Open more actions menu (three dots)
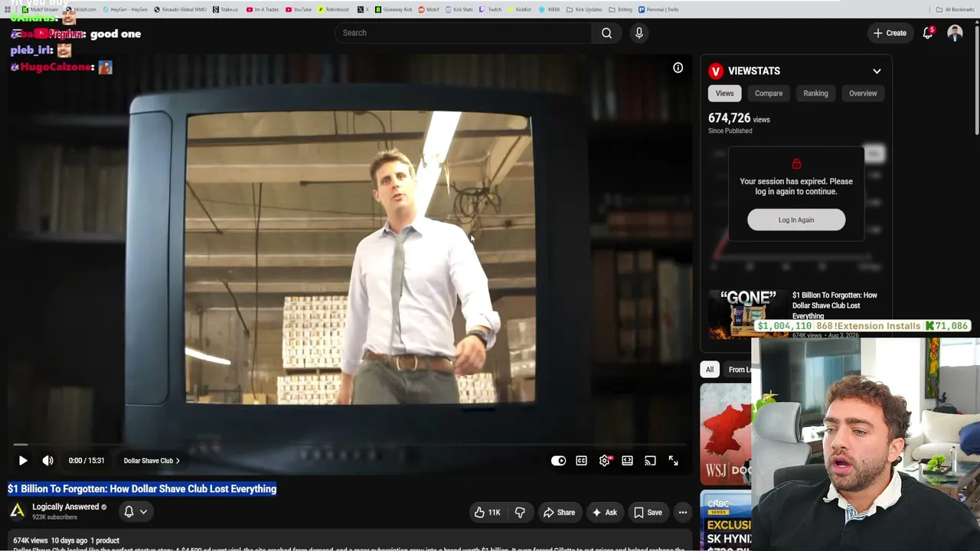 (x=683, y=513)
